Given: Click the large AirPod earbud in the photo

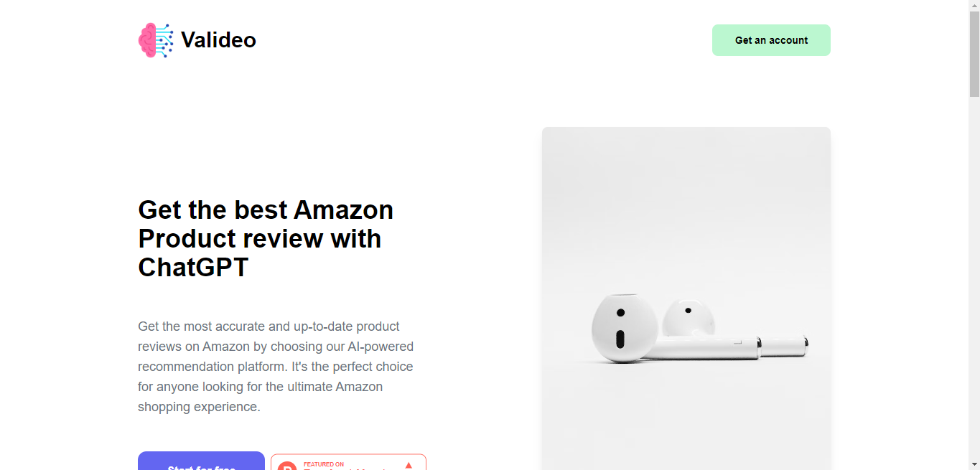Looking at the screenshot, I should tap(625, 327).
